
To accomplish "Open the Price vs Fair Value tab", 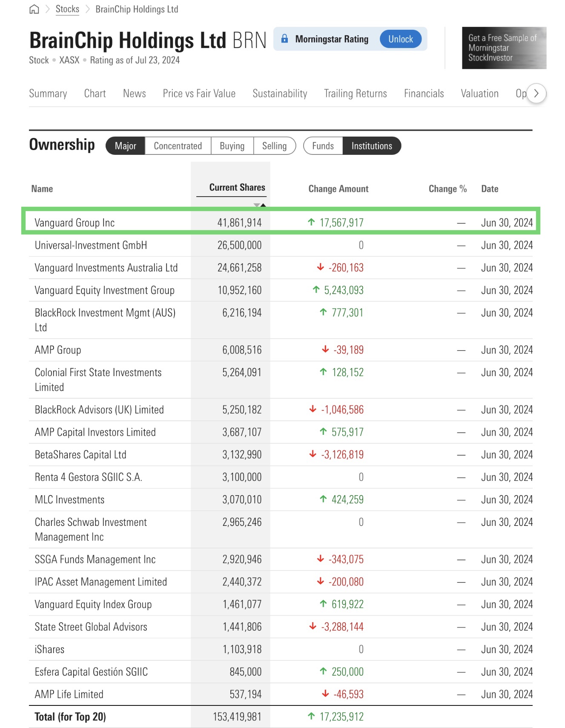I will [x=199, y=93].
